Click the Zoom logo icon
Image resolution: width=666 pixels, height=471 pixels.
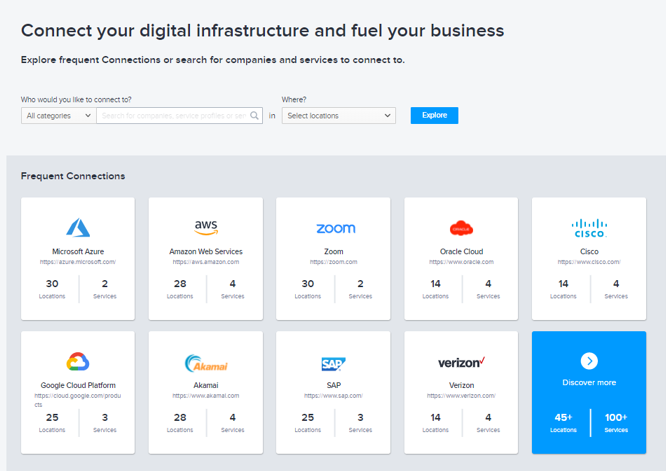tap(336, 228)
